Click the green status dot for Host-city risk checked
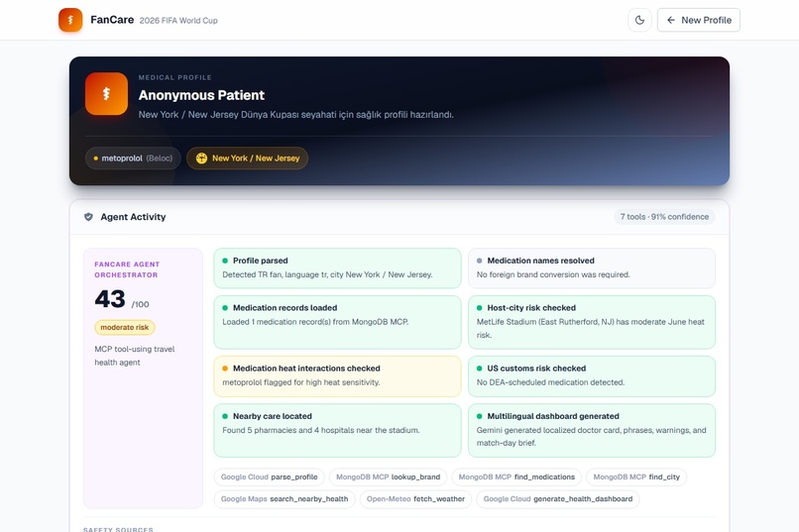The width and height of the screenshot is (799, 532). point(479,308)
